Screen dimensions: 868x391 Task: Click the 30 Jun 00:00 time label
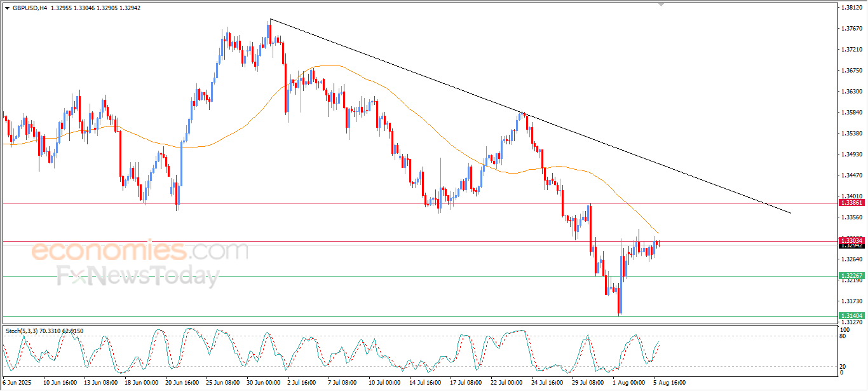click(x=264, y=383)
